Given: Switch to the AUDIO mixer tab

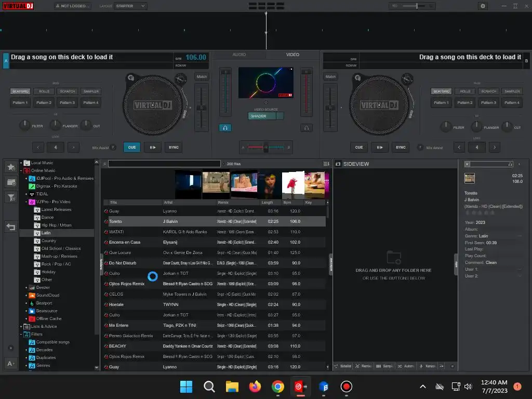Looking at the screenshot, I should pyautogui.click(x=239, y=55).
